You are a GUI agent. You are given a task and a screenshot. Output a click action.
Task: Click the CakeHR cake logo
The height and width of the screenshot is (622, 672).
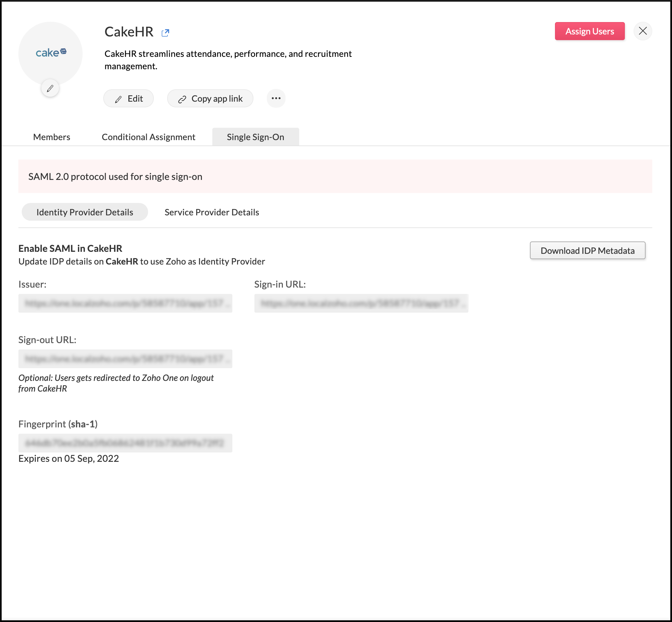pyautogui.click(x=50, y=53)
